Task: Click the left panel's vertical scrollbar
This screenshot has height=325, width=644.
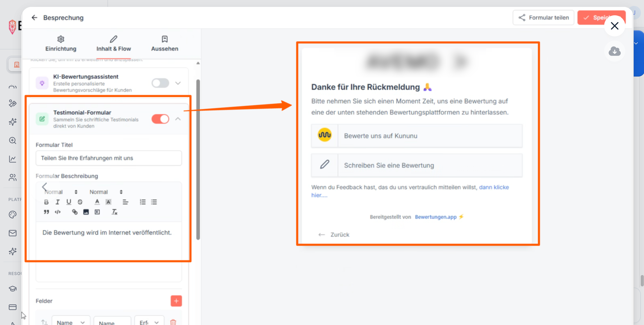Action: click(x=198, y=159)
